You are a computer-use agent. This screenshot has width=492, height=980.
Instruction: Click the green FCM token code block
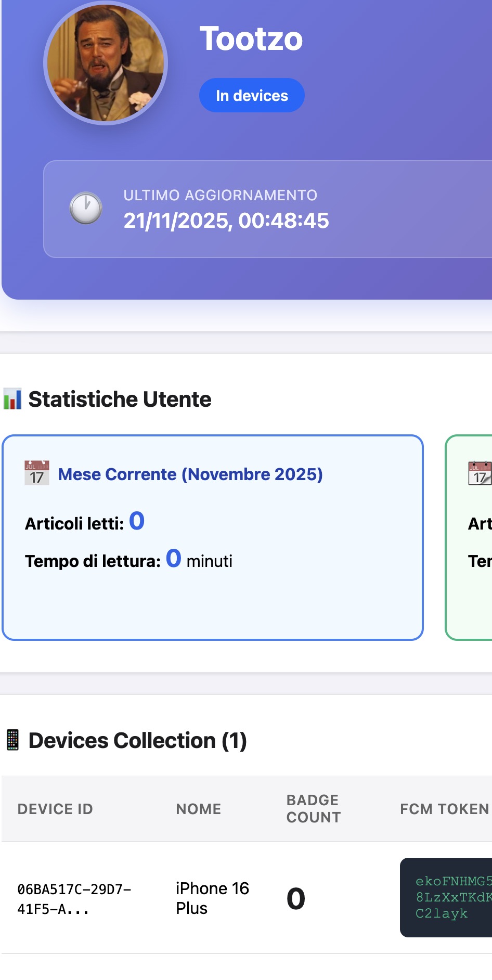pos(448,897)
